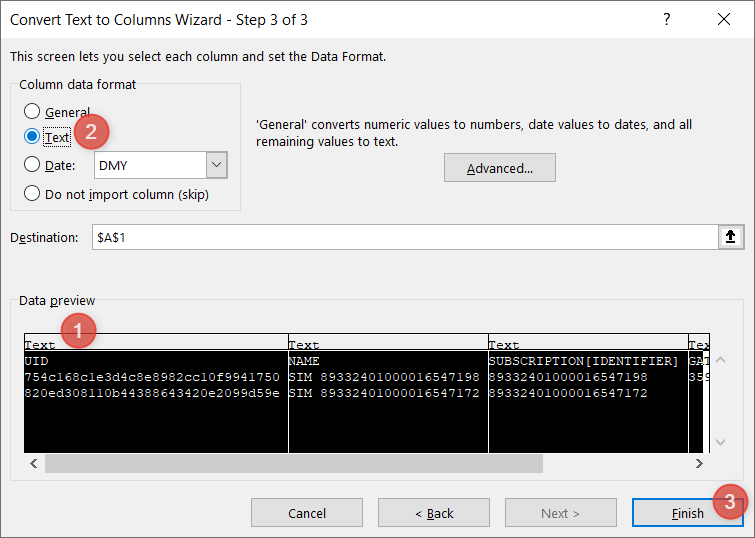Screen dimensions: 755x538
Task: Open the DMY date format dropdown
Action: [x=216, y=165]
